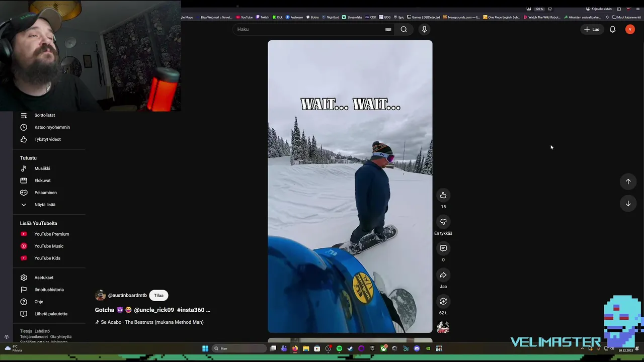Screen dimensions: 644x362
Task: Expand bookmarks overflow chevron
Action: [607, 17]
